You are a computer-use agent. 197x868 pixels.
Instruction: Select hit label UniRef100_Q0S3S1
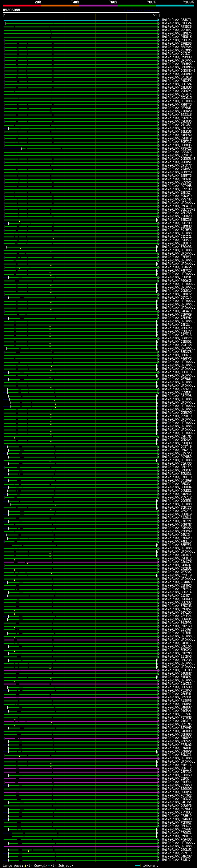click(176, 697)
